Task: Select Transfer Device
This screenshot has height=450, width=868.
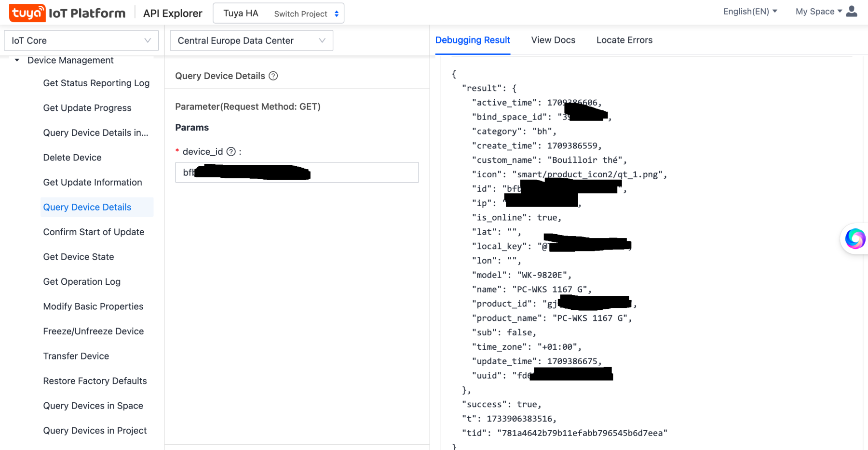Action: click(76, 356)
